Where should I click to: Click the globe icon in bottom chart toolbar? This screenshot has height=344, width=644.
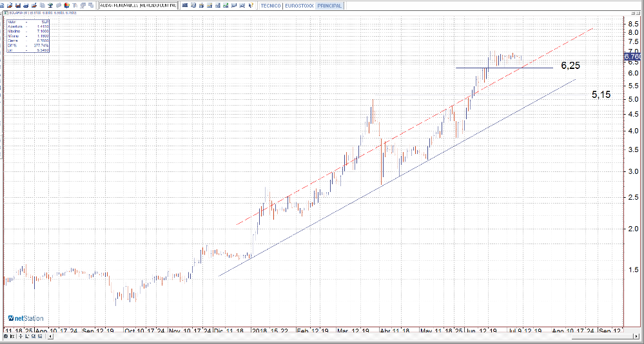pos(6,336)
